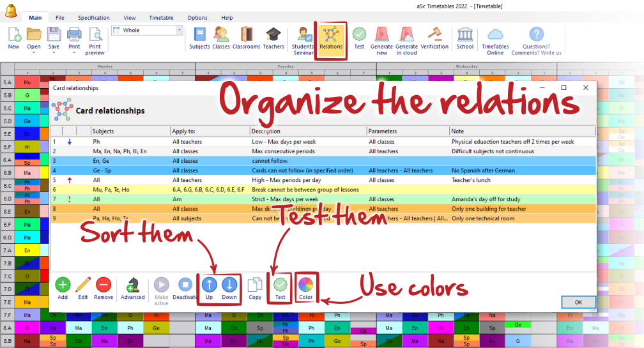This screenshot has height=348, width=644.
Task: Open Advanced relationship options
Action: (x=133, y=289)
